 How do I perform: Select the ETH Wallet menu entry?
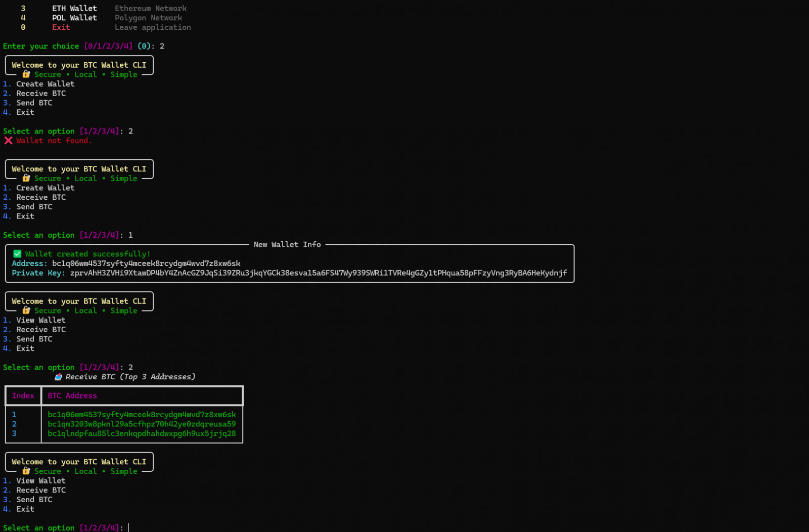pyautogui.click(x=74, y=9)
